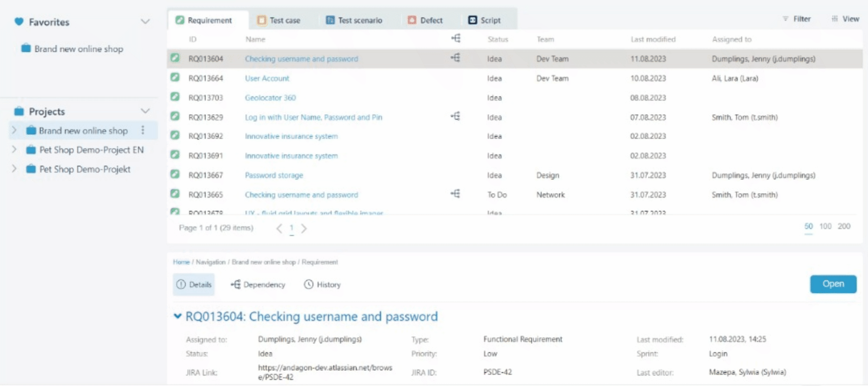Collapse RQ013604 details section chevron
Viewport: 868px width, 386px height.
(x=178, y=316)
